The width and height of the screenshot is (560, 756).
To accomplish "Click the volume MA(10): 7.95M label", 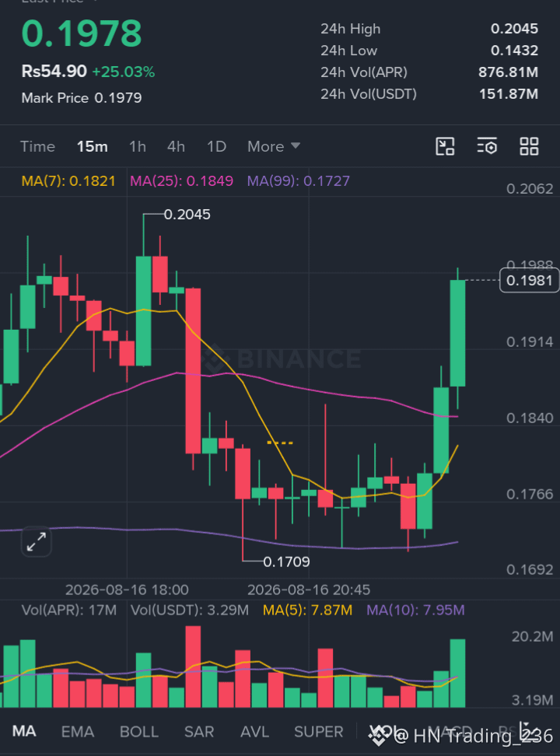I will (415, 610).
